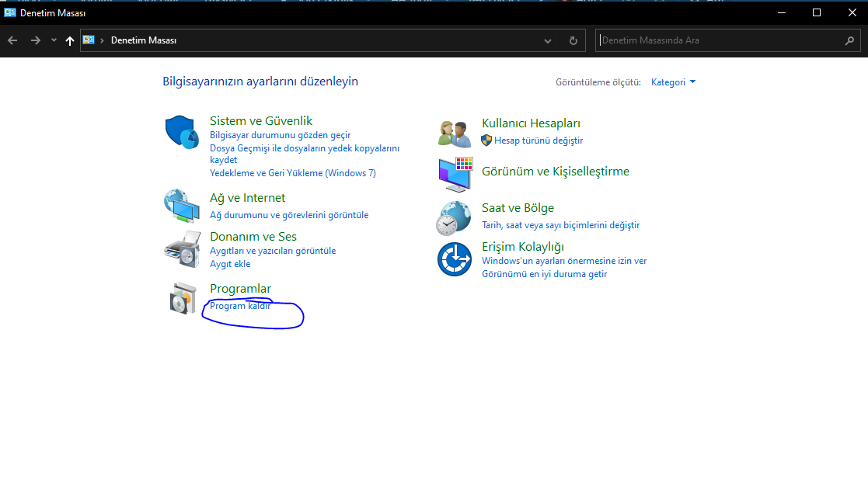Expand the breadcrumb chevron before Denetim Masası

(102, 40)
